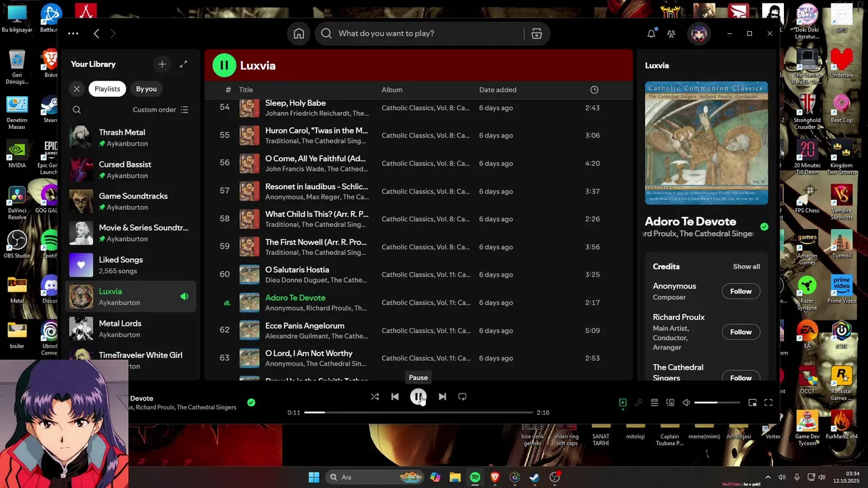Clear the library filter with X
The image size is (868, 488).
coord(77,89)
